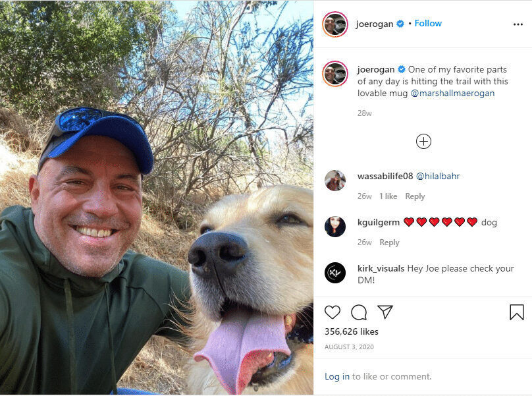Load more comments with the plus icon
The height and width of the screenshot is (396, 532).
(423, 141)
